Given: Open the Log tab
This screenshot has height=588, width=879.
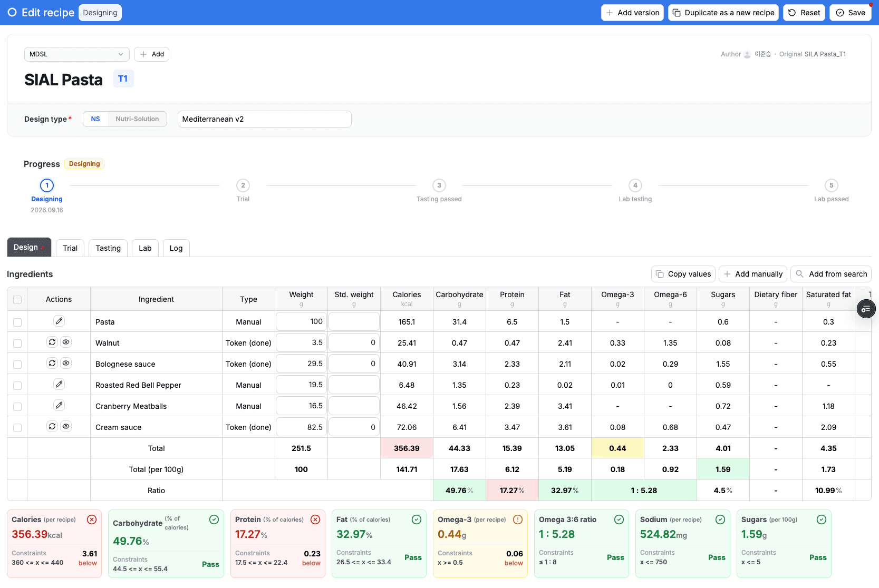Looking at the screenshot, I should tap(176, 248).
